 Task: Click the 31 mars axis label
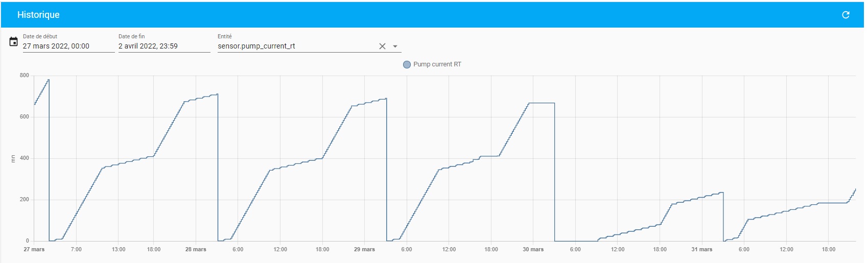pyautogui.click(x=701, y=249)
